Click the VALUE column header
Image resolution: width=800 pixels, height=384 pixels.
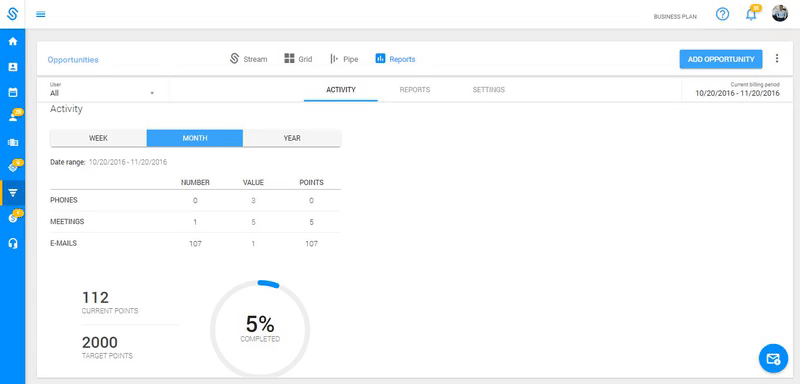click(253, 183)
